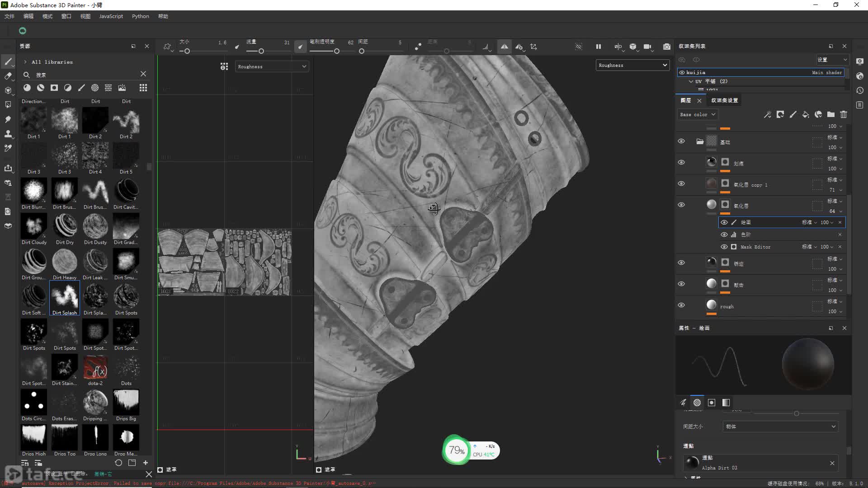Adjust the 流量 flow slider handle
This screenshot has width=868, height=488.
click(x=261, y=51)
